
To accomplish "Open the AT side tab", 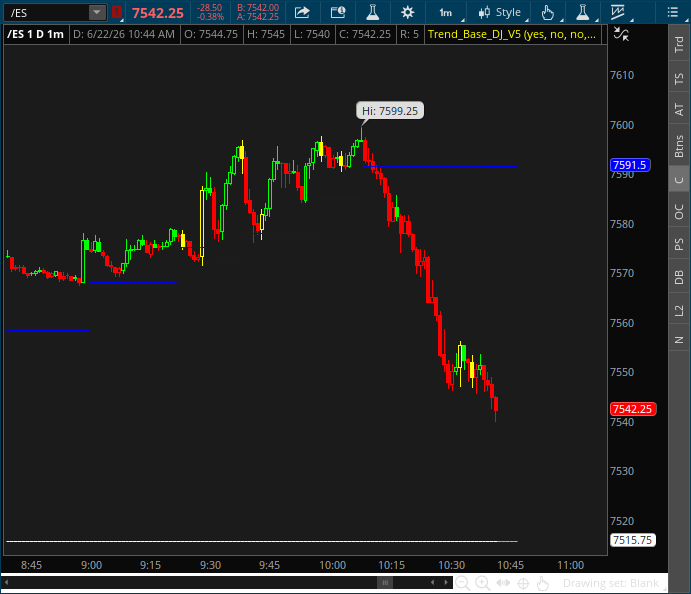I will (679, 109).
